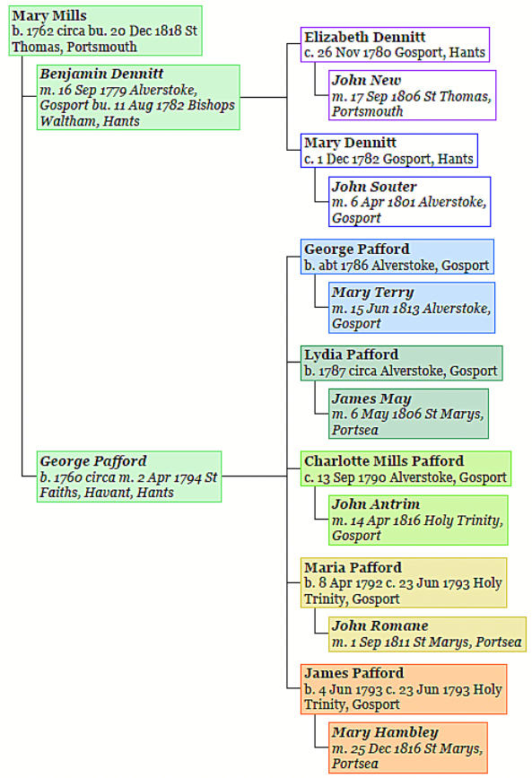
Task: Click the Elizabeth Dennitt name heading
Action: click(x=365, y=37)
